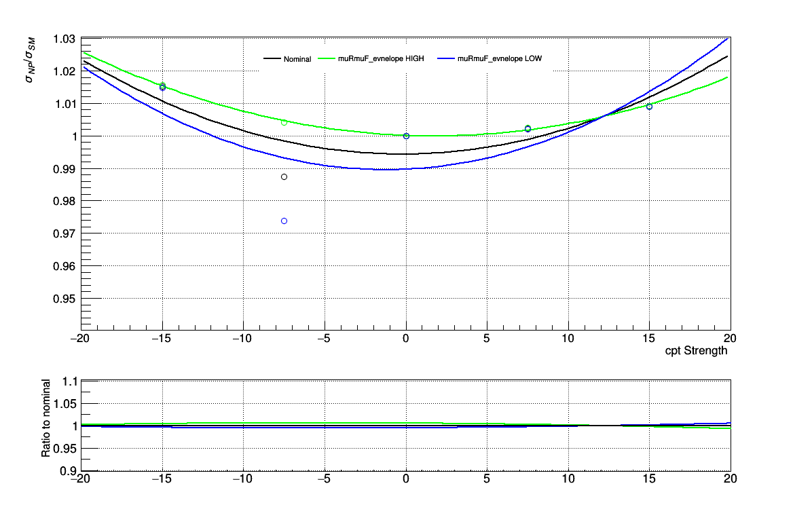Select the green marker at cpt -7.5
Screen dimensions: 812x524
[x=284, y=123]
